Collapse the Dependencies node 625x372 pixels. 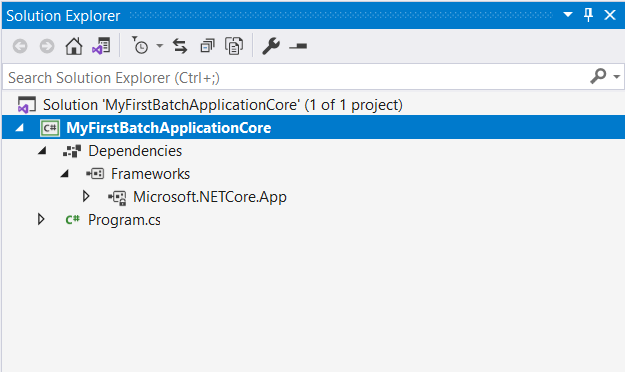point(42,151)
